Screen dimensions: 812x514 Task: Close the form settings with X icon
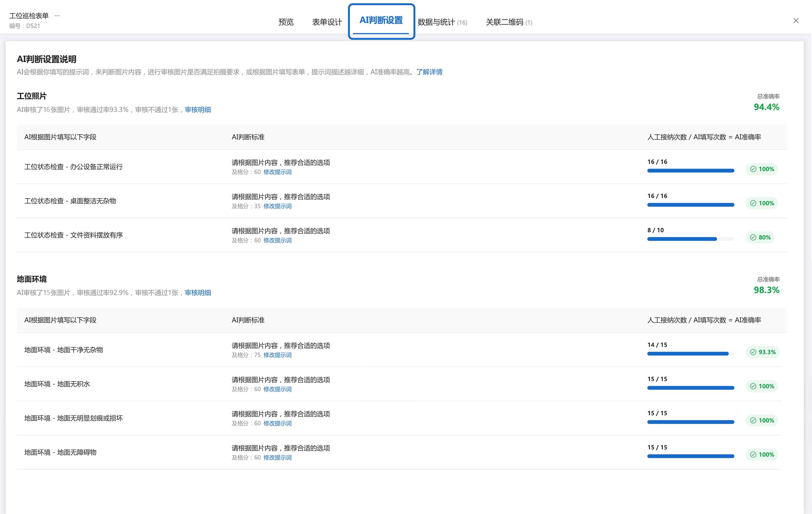click(796, 21)
